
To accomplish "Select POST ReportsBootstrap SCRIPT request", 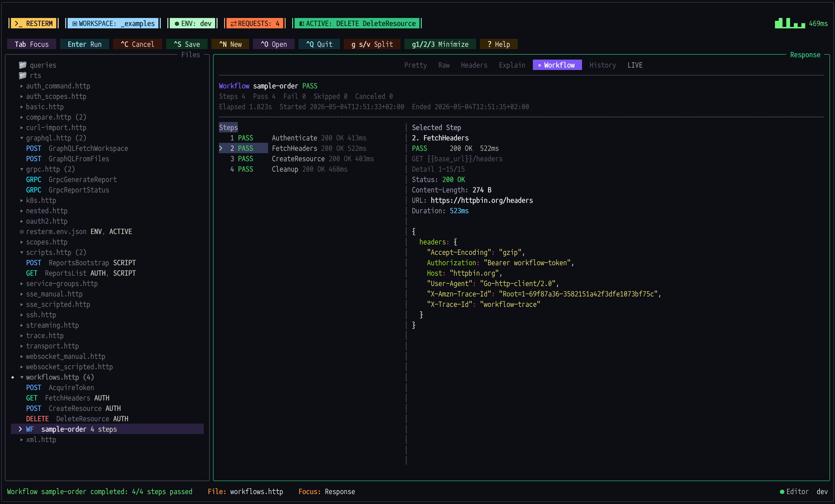I will point(81,263).
